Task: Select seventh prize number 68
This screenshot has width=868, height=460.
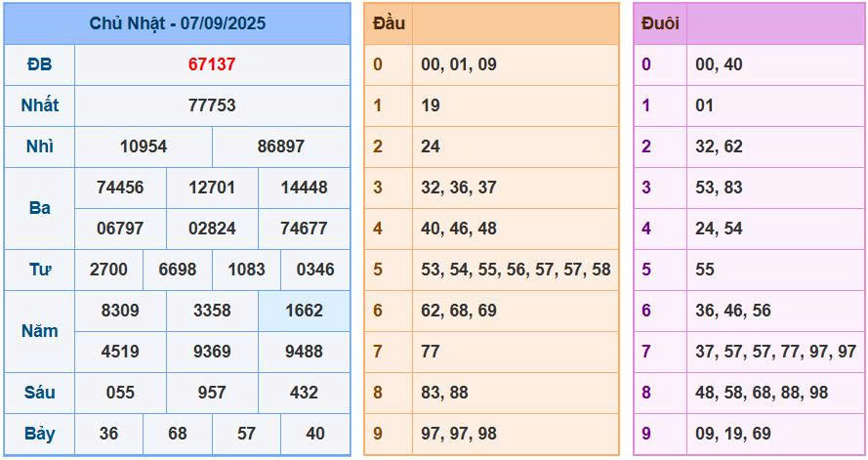Action: 177,434
